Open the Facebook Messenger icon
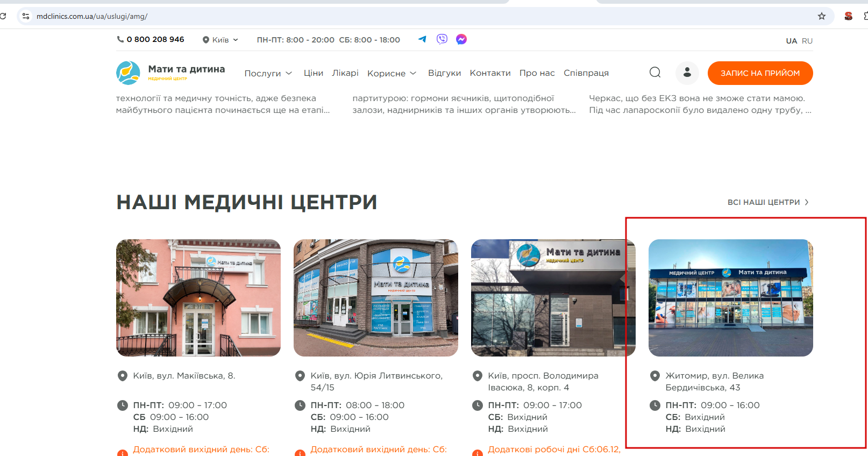Screen dimensions: 868x456 point(461,39)
